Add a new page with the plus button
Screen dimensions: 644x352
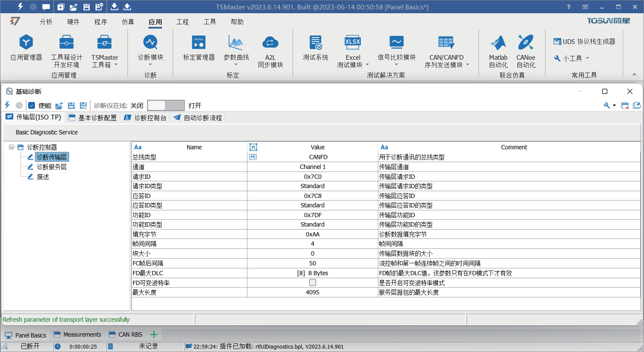click(154, 335)
